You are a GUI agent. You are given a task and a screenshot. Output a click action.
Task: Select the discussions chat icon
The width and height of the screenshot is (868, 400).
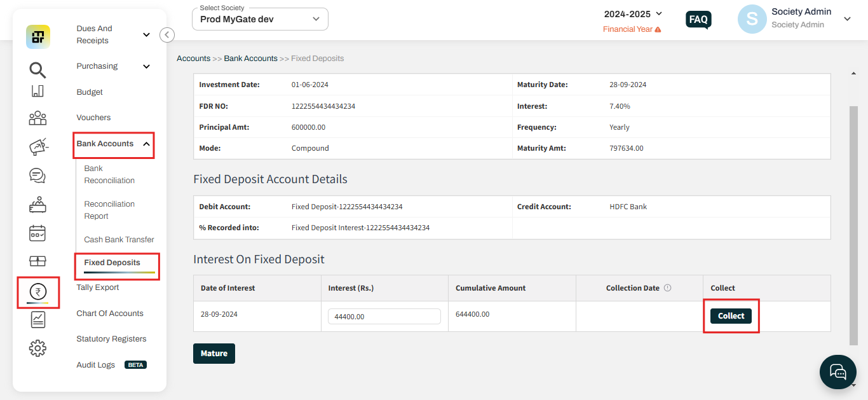click(37, 176)
